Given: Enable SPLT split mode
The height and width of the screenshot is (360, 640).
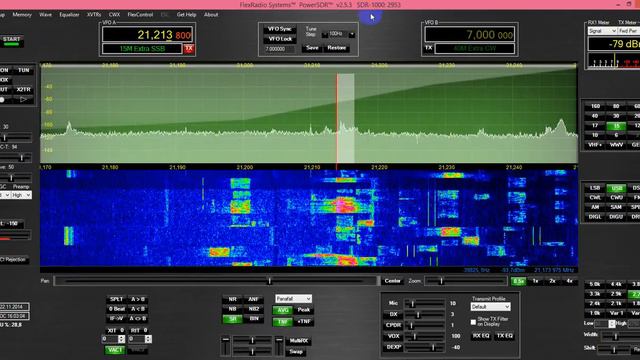Looking at the screenshot, I should click(x=116, y=299).
